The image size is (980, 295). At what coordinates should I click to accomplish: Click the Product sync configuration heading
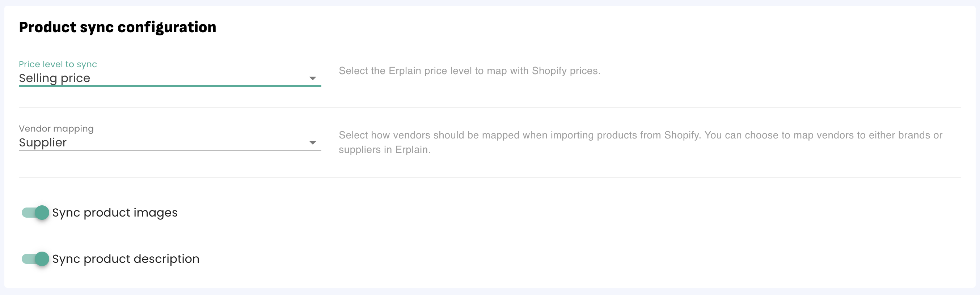pyautogui.click(x=118, y=27)
